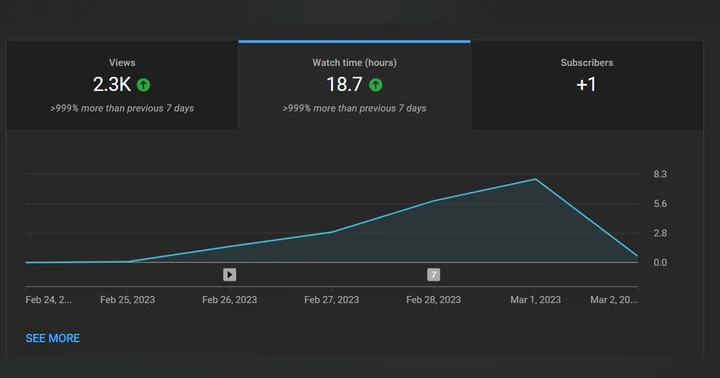Screen dimensions: 720x378
Task: Click the 8.3 y-axis value
Action: click(x=660, y=174)
